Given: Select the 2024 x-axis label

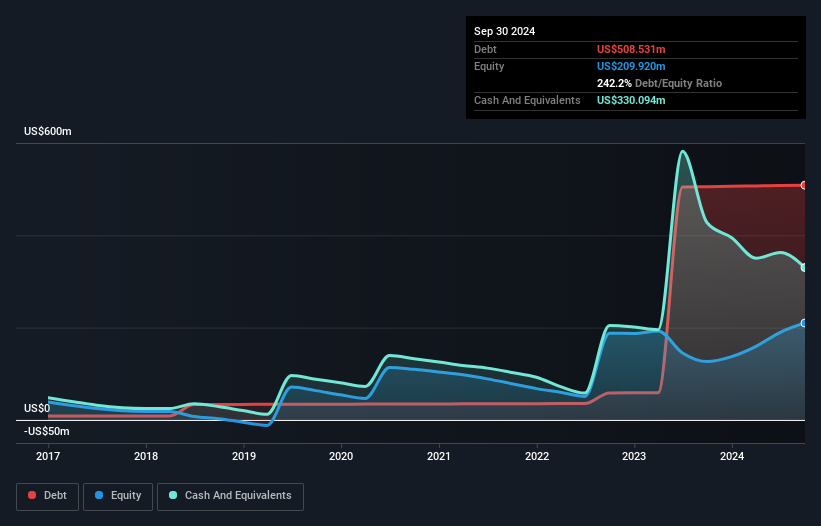Looking at the screenshot, I should pyautogui.click(x=732, y=456).
